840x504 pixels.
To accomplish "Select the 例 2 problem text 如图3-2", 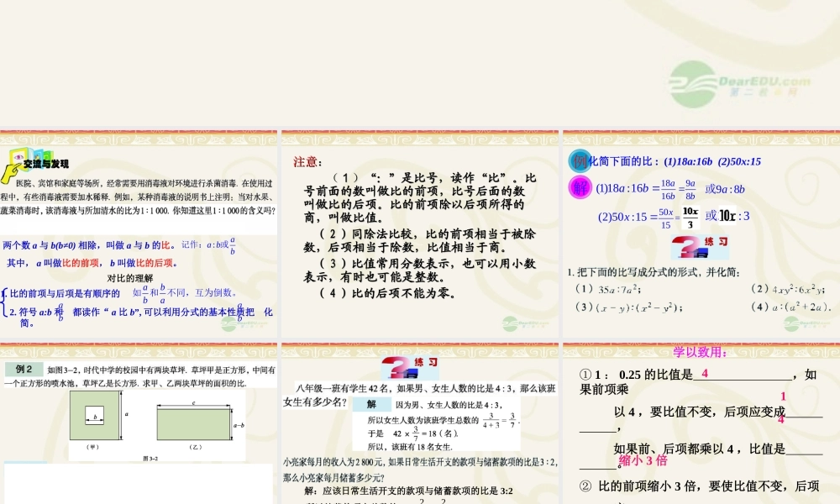I will click(140, 376).
